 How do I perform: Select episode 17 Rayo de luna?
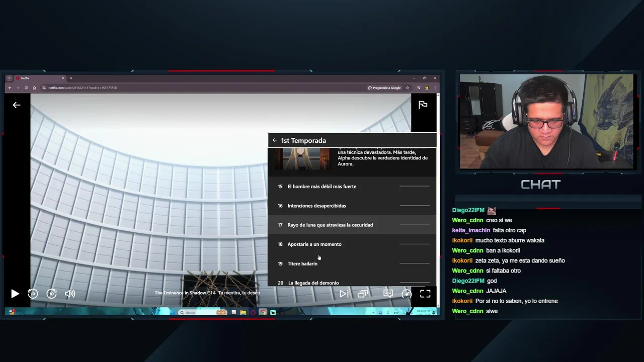pos(352,225)
